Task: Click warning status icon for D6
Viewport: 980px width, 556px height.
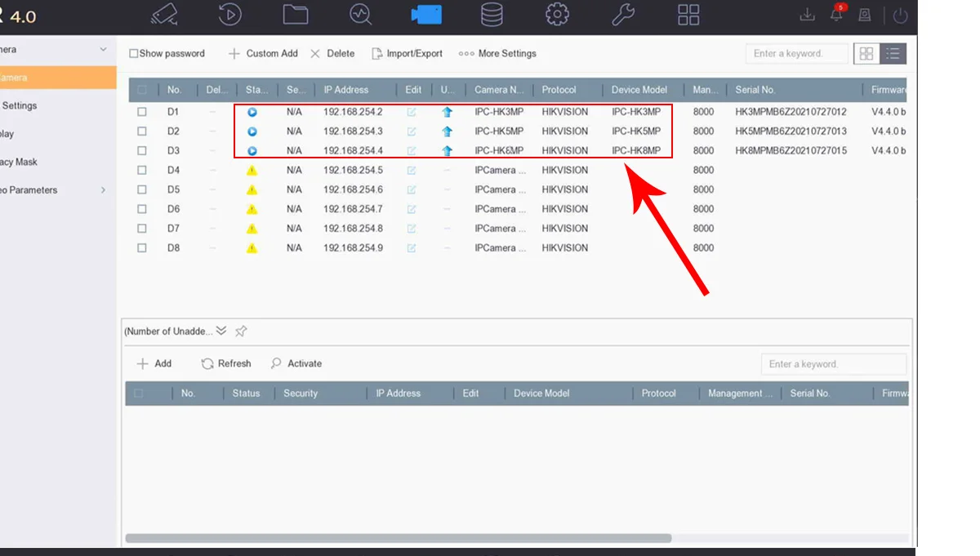Action: (252, 210)
